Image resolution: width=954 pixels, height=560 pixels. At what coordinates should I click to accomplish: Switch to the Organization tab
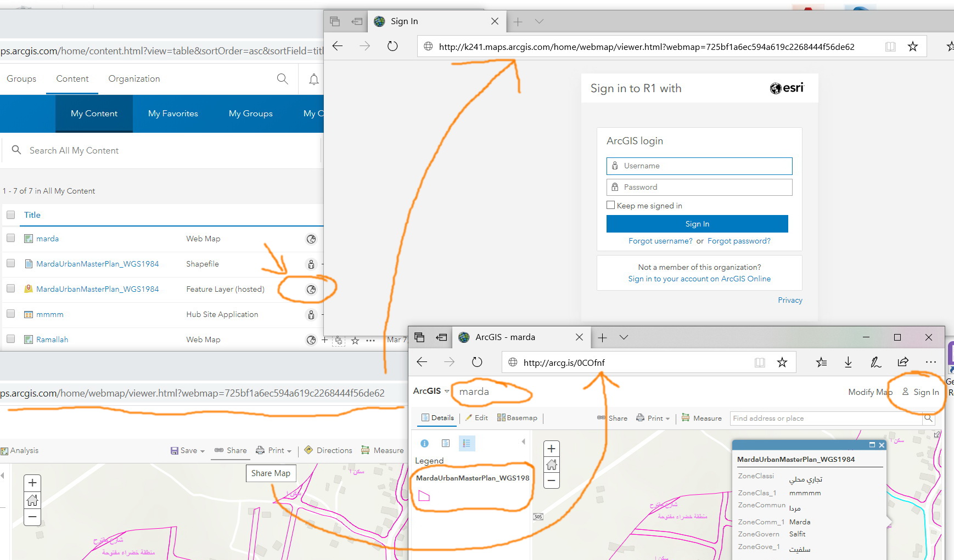click(134, 79)
